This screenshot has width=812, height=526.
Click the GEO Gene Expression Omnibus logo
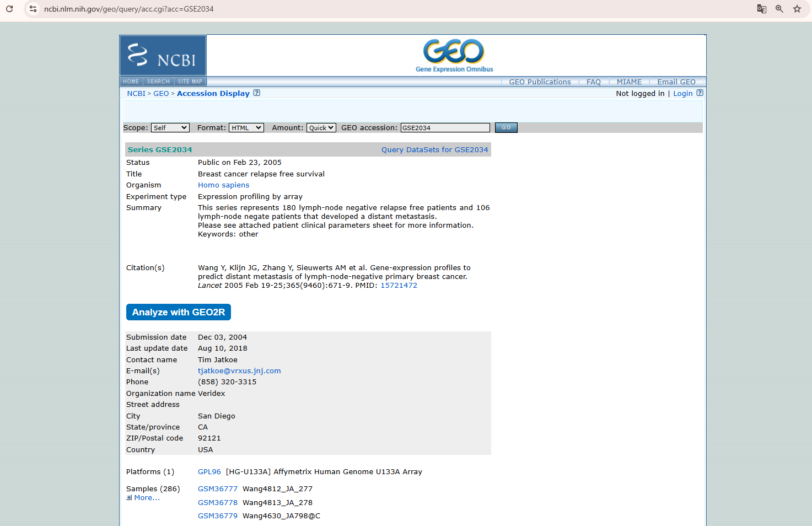[x=454, y=55]
